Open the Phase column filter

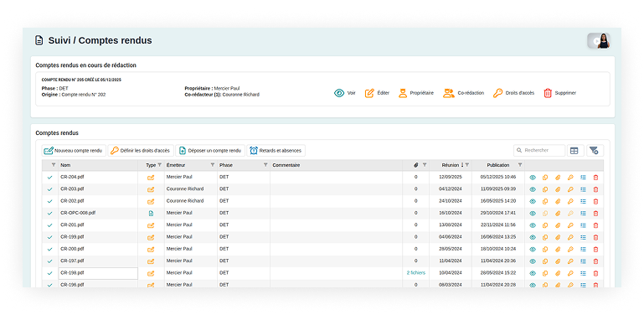pyautogui.click(x=265, y=165)
